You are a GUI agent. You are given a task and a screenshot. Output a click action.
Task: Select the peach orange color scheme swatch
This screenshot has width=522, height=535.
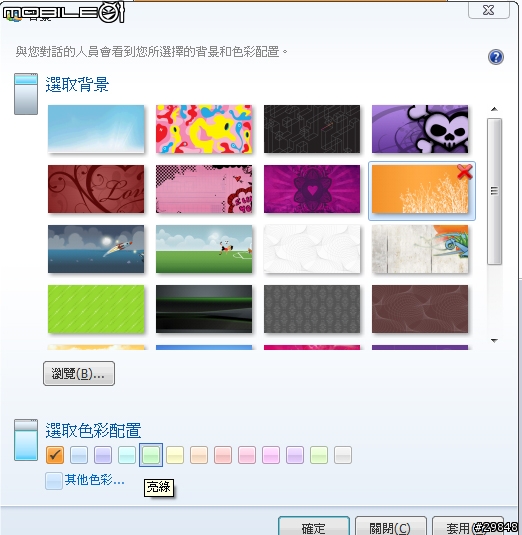tap(199, 455)
